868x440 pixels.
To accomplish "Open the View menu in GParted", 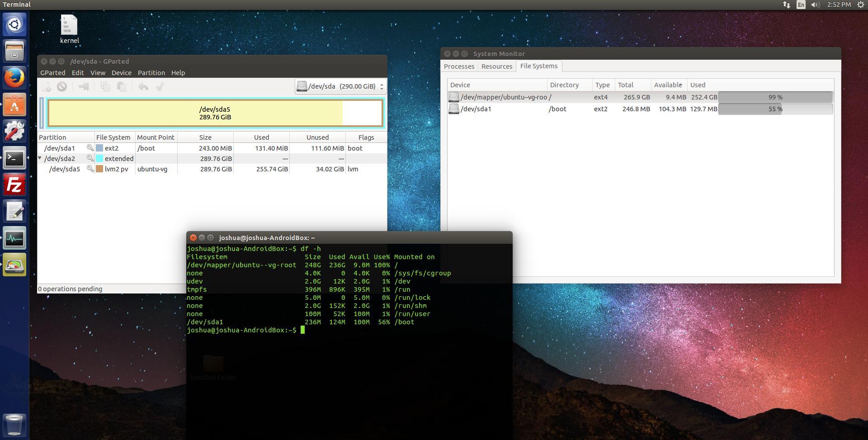I will [98, 73].
